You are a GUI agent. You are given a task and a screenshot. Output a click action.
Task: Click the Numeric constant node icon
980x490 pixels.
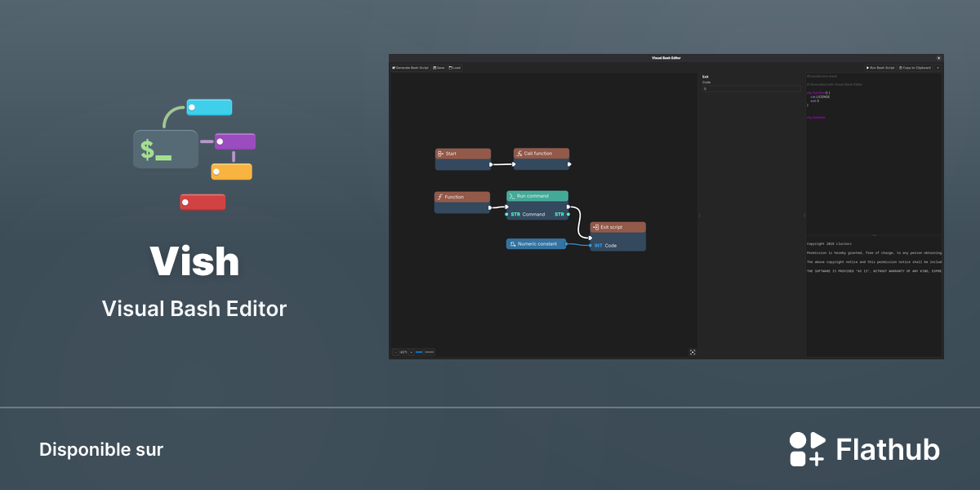pos(513,244)
